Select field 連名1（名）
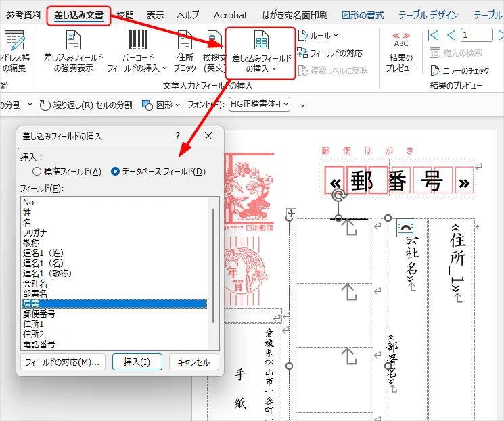Image resolution: width=504 pixels, height=421 pixels. pos(114,263)
